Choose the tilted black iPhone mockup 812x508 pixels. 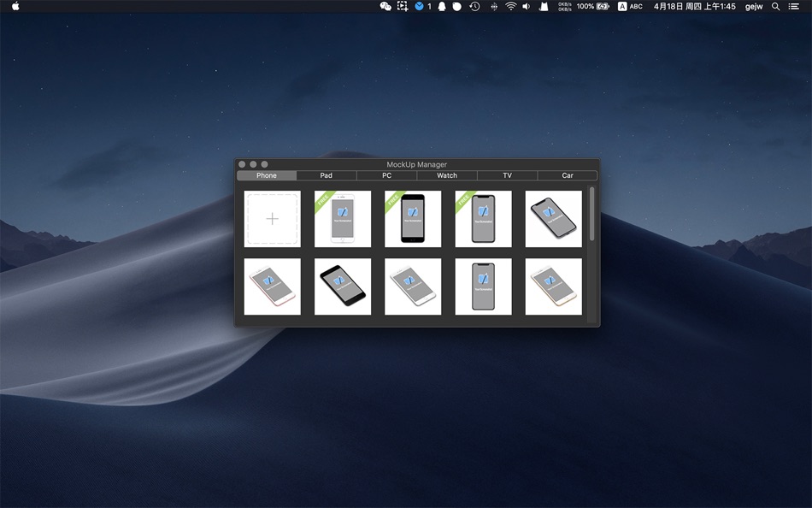pos(343,286)
